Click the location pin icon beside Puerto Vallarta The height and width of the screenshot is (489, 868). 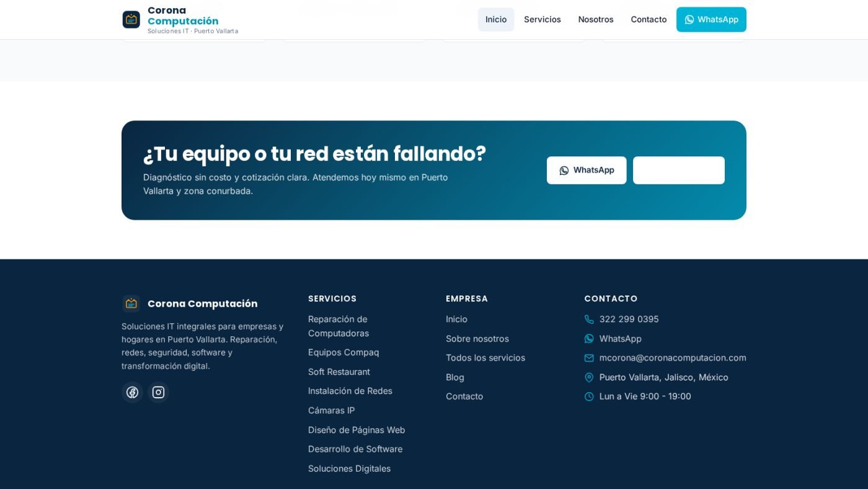click(589, 377)
